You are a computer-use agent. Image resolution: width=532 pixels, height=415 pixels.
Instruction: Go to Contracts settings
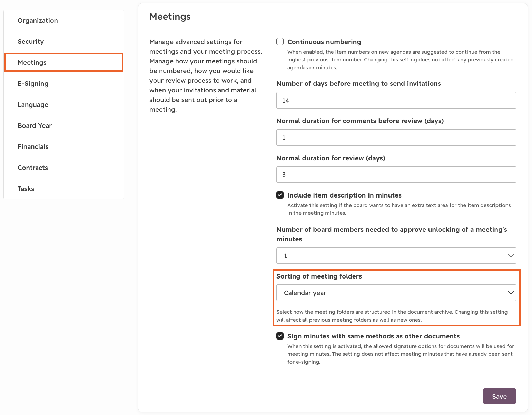click(x=64, y=168)
